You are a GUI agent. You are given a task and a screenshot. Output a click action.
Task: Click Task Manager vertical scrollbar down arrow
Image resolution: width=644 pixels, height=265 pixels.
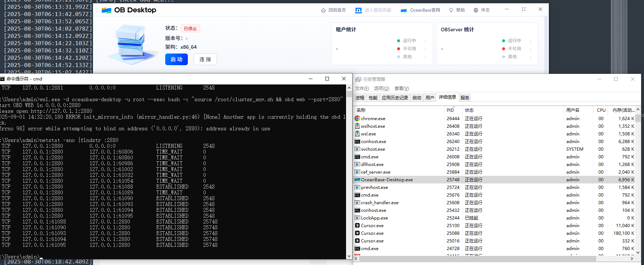(x=638, y=252)
